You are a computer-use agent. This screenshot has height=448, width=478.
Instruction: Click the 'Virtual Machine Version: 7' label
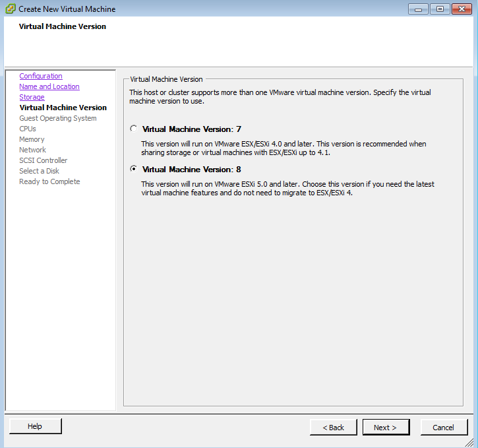(x=192, y=129)
